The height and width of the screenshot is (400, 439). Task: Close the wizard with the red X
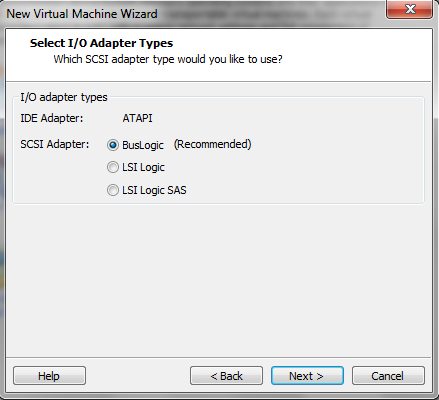[x=410, y=9]
